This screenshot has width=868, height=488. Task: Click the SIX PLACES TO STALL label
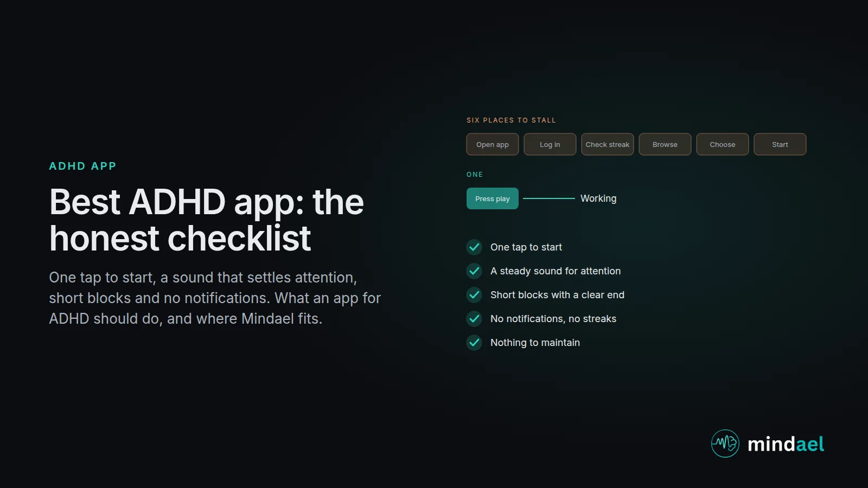tap(511, 120)
